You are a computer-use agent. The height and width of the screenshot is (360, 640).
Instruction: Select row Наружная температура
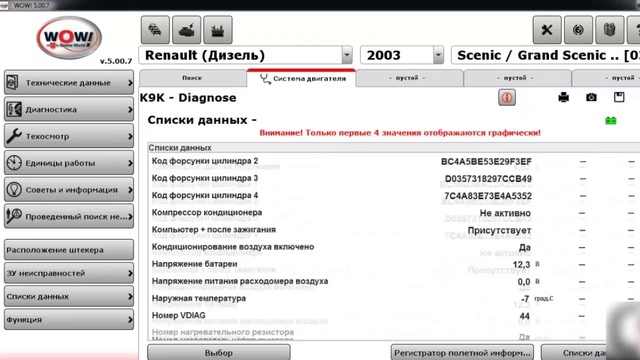pyautogui.click(x=394, y=298)
